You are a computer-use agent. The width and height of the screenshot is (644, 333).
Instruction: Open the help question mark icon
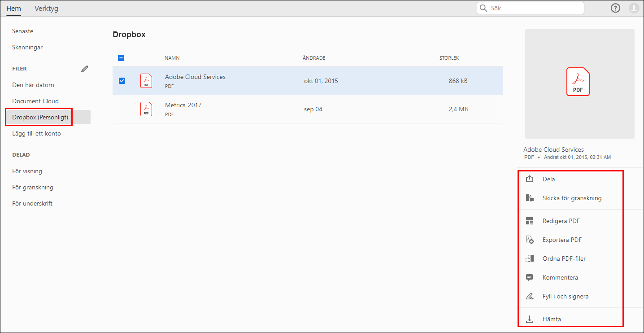pos(615,8)
